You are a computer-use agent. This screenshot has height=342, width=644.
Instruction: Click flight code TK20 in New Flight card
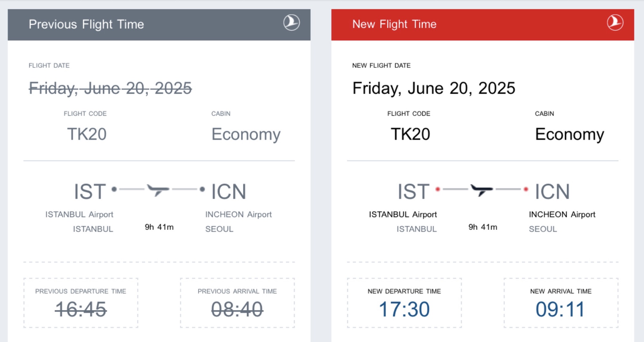click(410, 134)
